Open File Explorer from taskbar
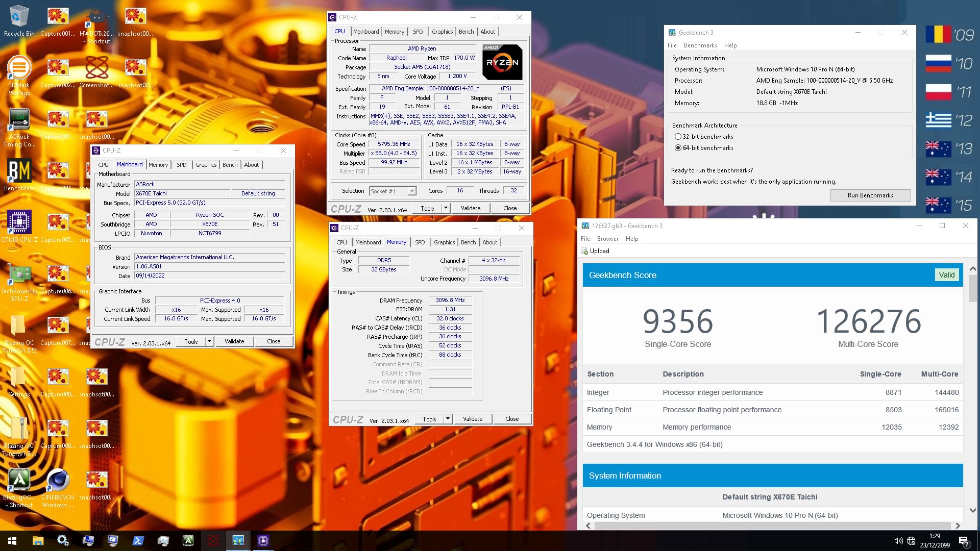The image size is (980, 551). [38, 540]
